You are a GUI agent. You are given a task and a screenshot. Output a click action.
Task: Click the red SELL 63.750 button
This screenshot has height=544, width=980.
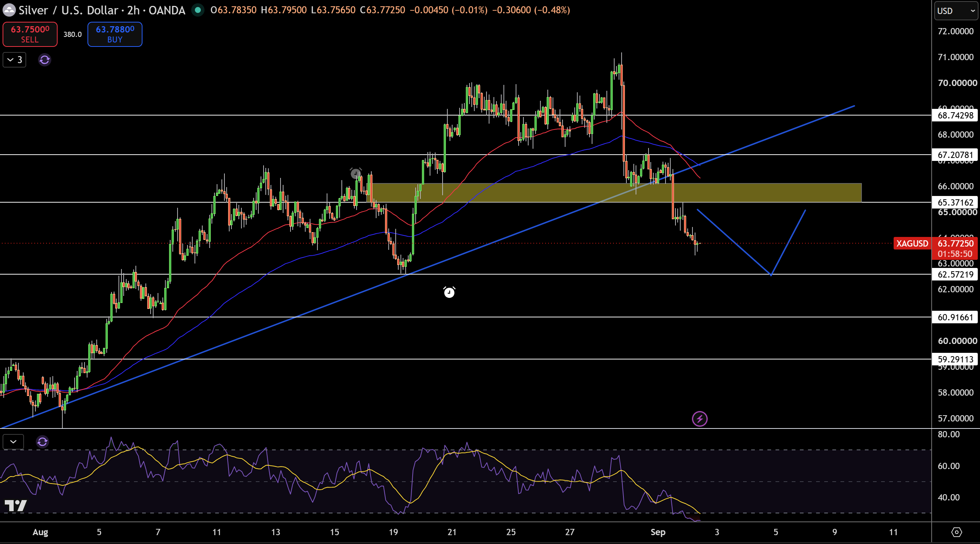coord(30,34)
